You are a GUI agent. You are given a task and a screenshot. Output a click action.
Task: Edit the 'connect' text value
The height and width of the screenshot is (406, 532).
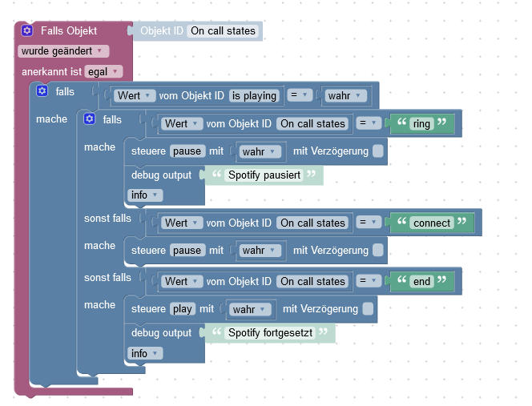[432, 223]
